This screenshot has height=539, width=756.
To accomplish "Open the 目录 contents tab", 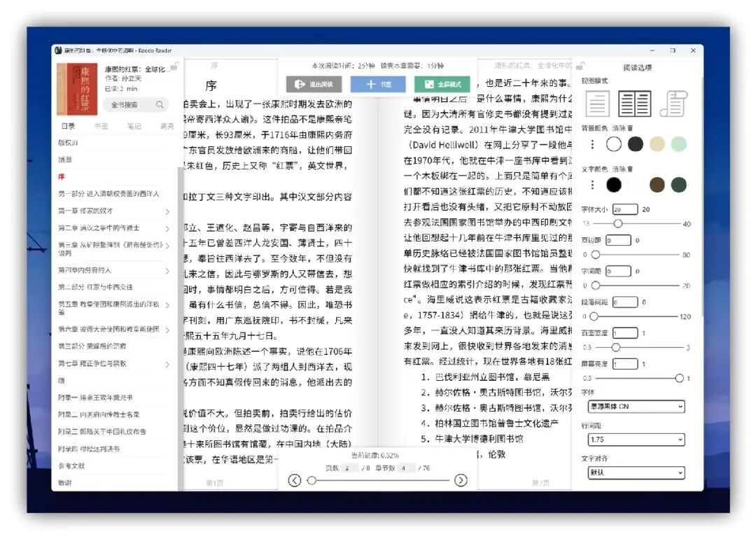I will click(68, 126).
